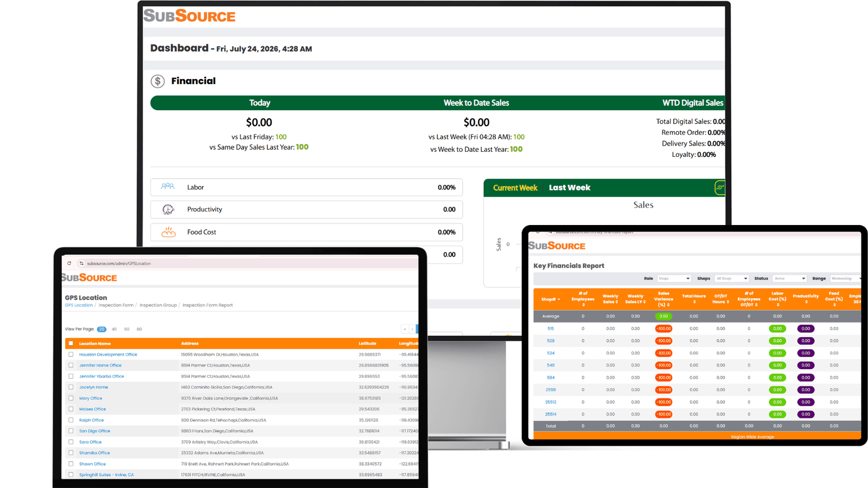868x488 pixels.
Task: Reload the GPS Location page
Action: [x=69, y=264]
